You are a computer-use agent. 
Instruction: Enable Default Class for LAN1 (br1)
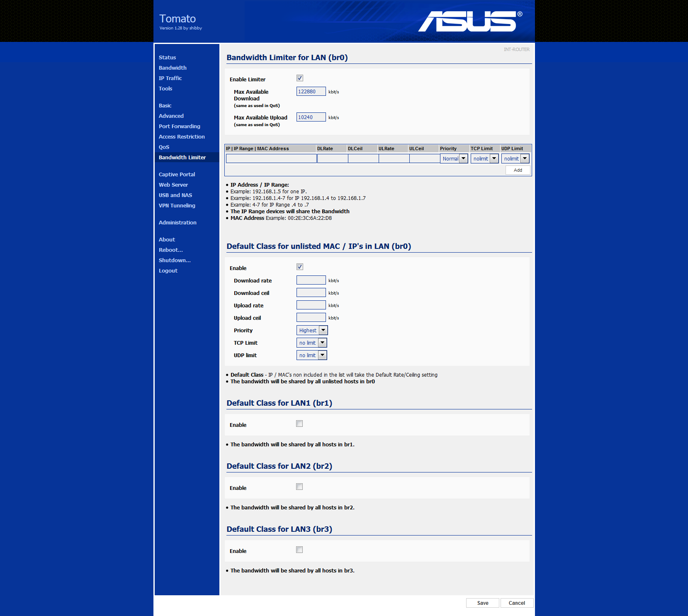click(299, 424)
